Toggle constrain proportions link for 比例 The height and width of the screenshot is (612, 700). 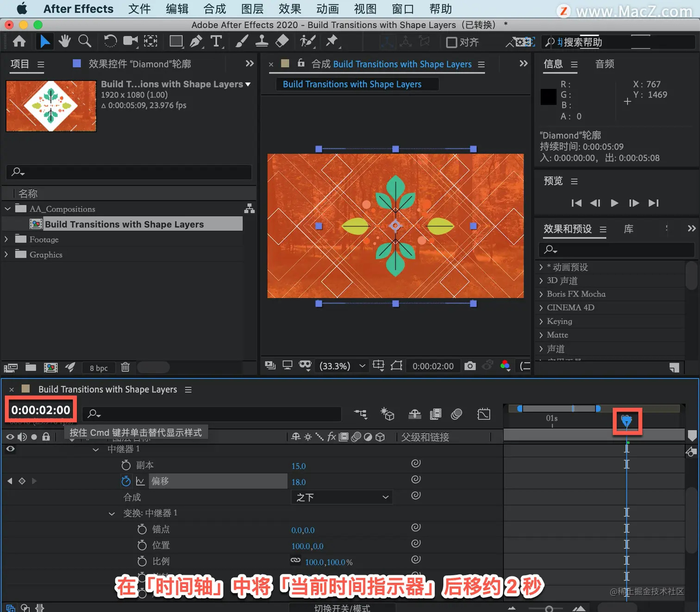(295, 561)
